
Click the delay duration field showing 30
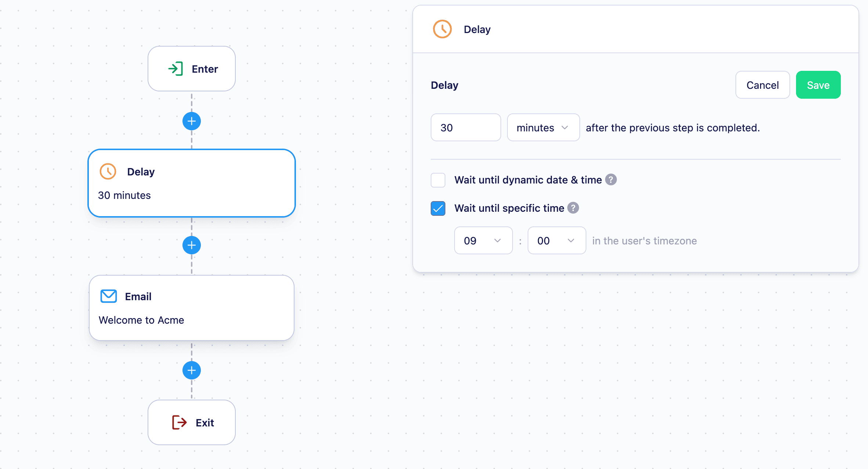[x=466, y=127]
